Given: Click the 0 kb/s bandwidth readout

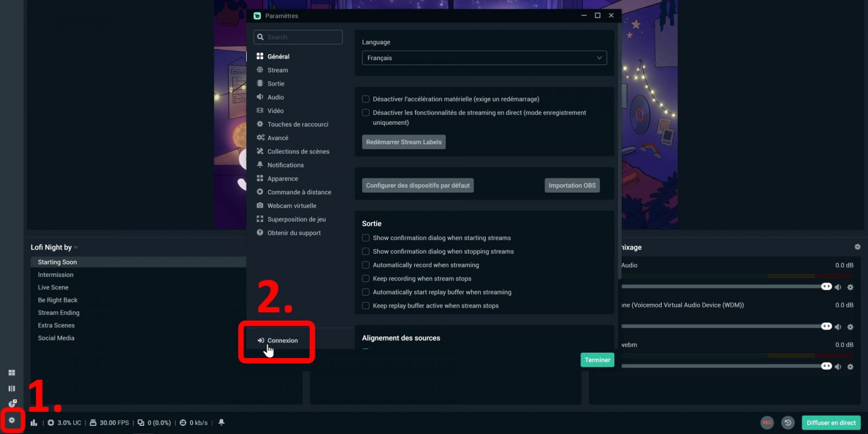Looking at the screenshot, I should (194, 423).
